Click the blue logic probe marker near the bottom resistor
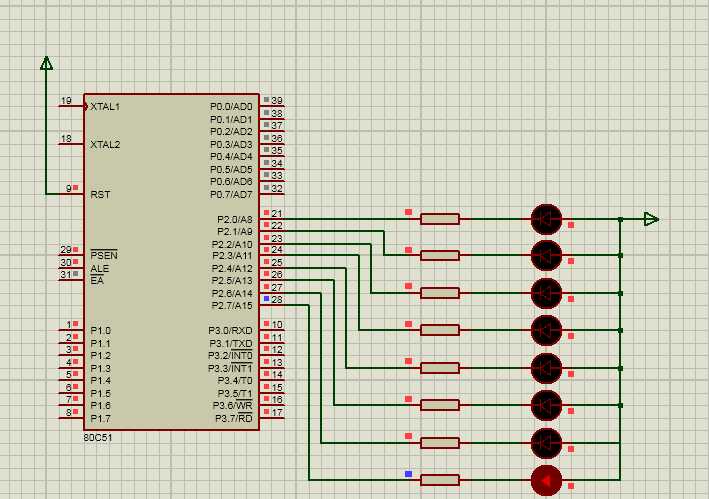709x499 pixels. point(409,474)
